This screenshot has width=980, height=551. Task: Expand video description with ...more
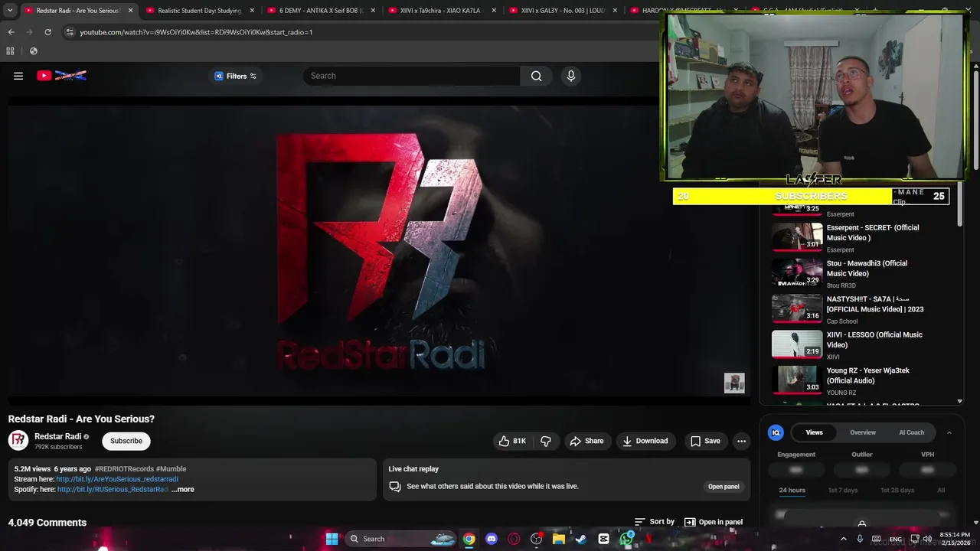tap(183, 489)
